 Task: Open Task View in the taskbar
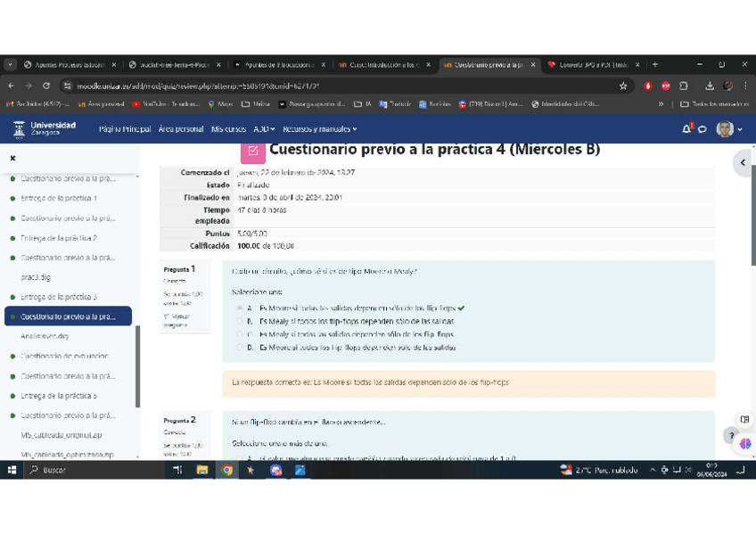pyautogui.click(x=177, y=470)
